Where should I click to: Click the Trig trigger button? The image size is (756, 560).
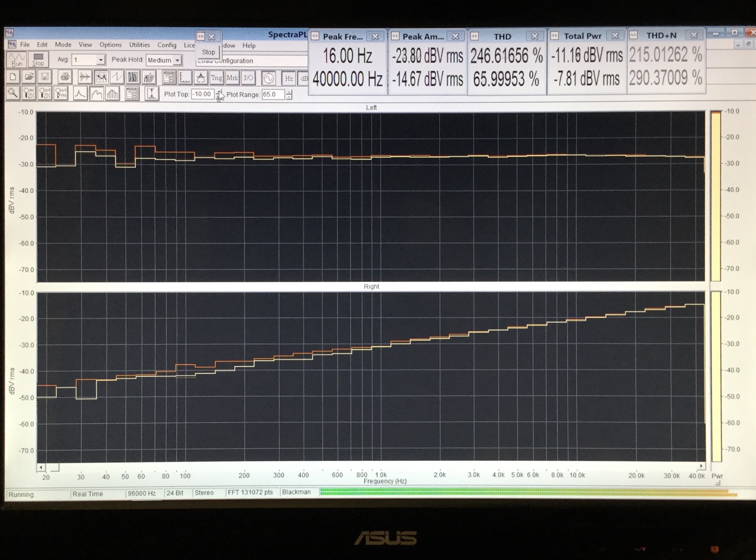[216, 78]
